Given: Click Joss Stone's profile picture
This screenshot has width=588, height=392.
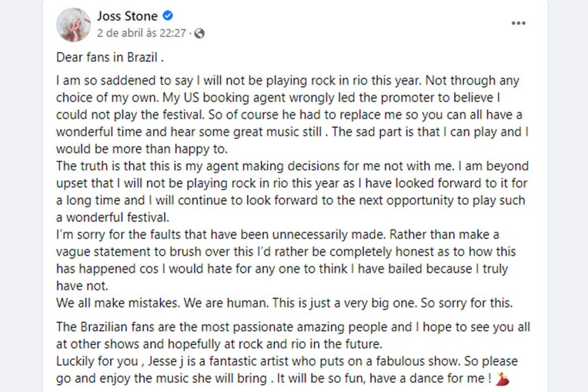Looking at the screenshot, I should [73, 25].
